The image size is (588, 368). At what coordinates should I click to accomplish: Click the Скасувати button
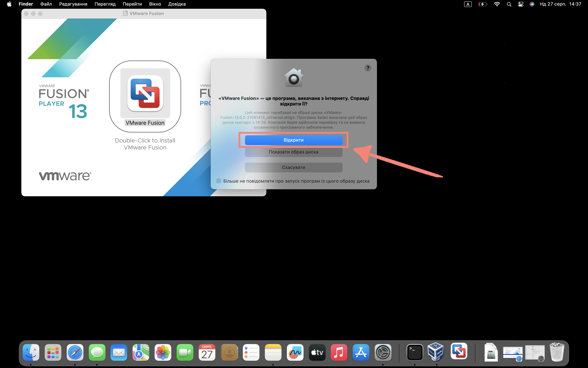coord(293,168)
